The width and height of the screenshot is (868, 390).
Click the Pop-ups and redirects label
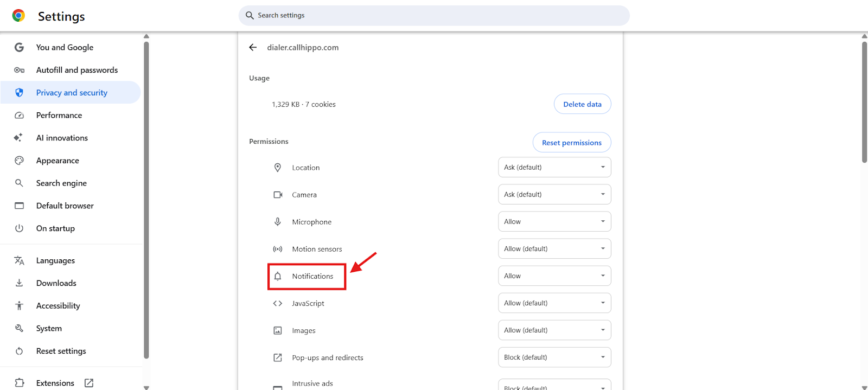(x=328, y=357)
